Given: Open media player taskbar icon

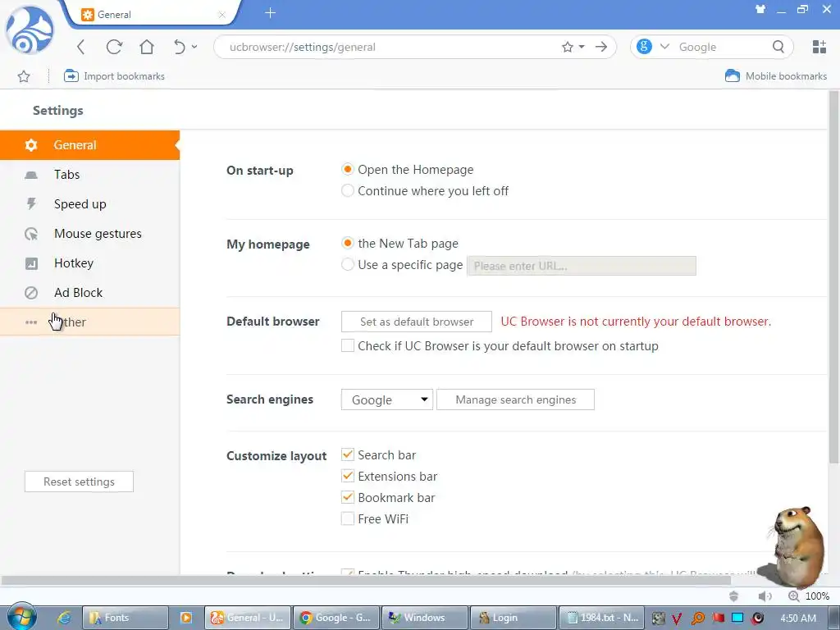Looking at the screenshot, I should click(x=186, y=618).
